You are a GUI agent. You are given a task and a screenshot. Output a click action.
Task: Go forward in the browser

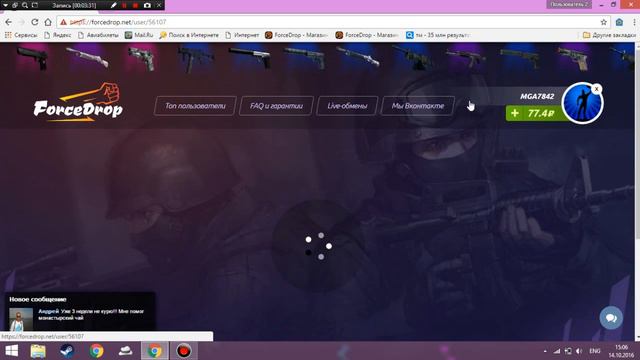pos(21,22)
